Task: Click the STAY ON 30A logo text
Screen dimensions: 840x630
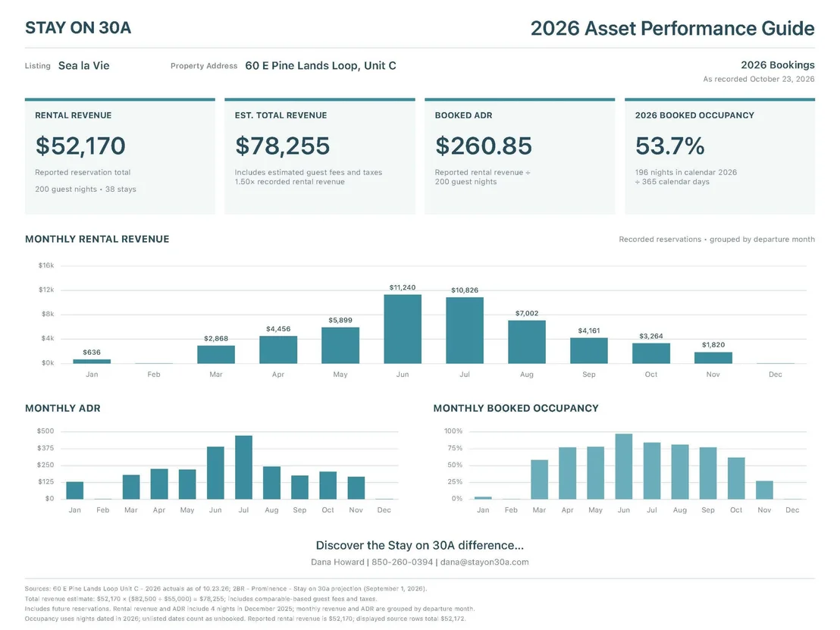Action: click(78, 28)
